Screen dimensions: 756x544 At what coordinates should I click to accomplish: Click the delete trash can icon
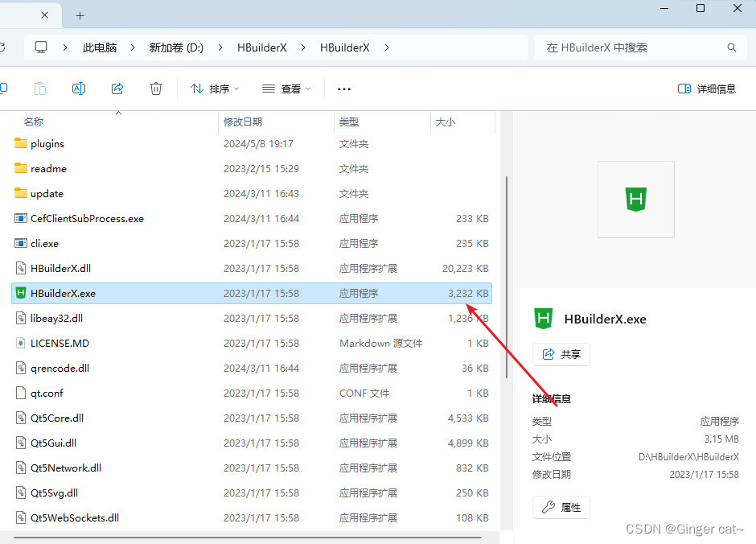pos(156,89)
